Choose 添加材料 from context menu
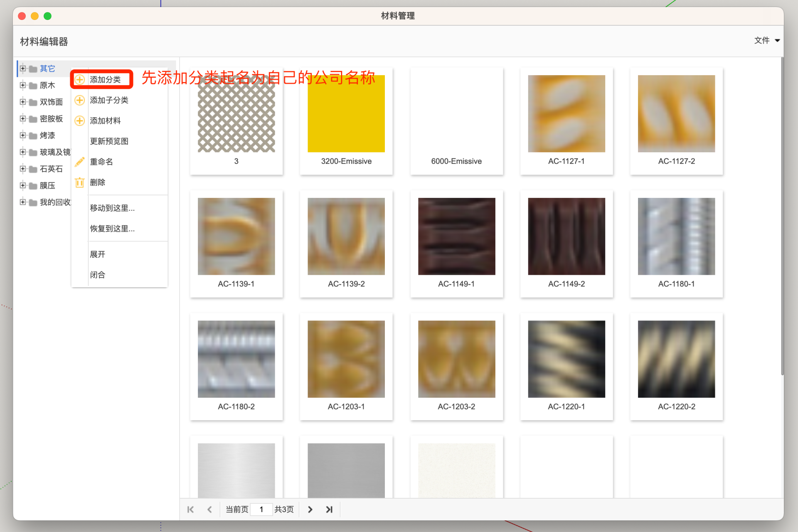 point(120,121)
